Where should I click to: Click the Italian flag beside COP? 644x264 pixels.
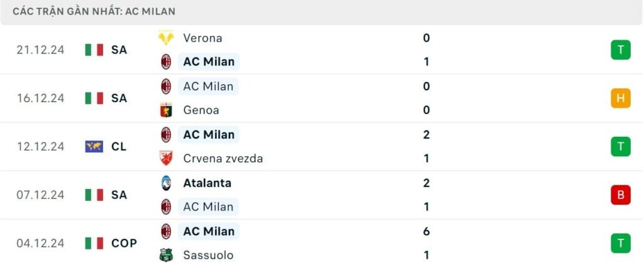click(x=94, y=243)
